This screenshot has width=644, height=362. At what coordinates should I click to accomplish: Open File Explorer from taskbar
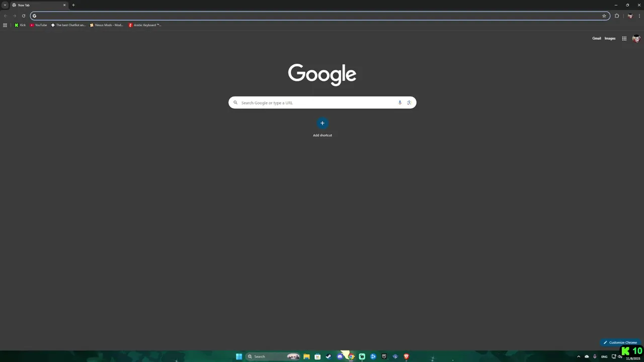click(x=306, y=356)
